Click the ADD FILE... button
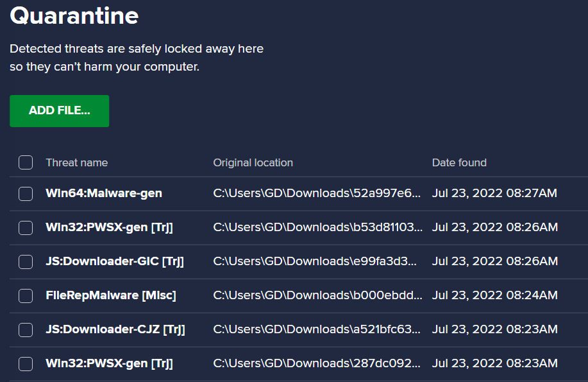The image size is (588, 382). tap(59, 111)
